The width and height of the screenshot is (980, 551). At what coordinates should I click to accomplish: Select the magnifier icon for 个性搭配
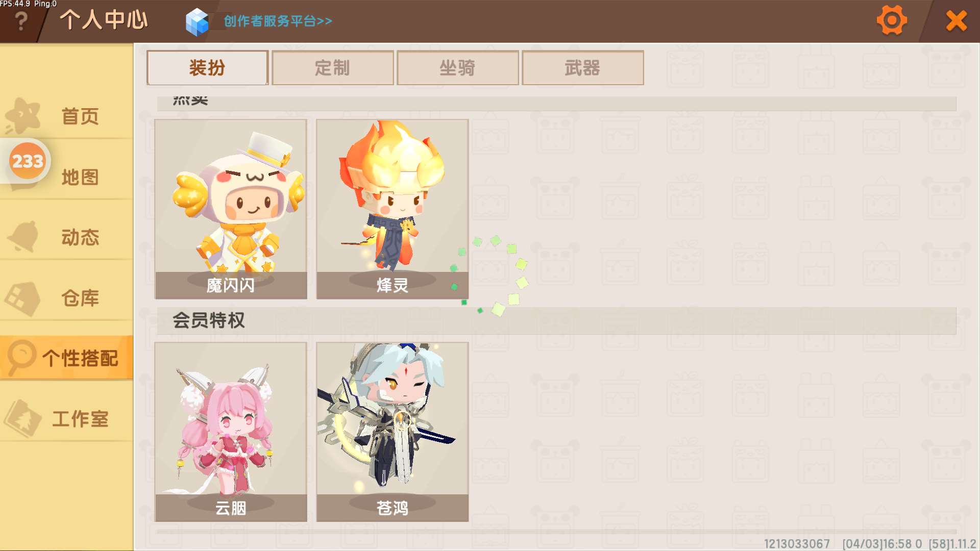coord(21,357)
